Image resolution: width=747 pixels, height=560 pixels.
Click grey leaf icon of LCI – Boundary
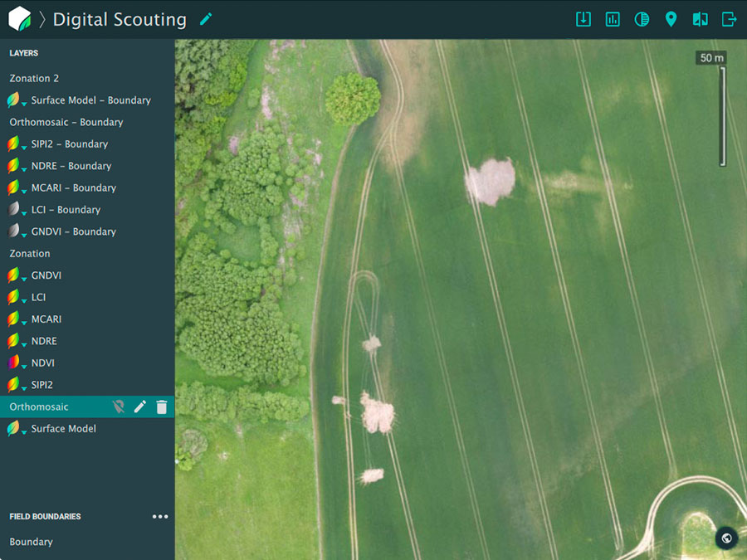pos(13,209)
